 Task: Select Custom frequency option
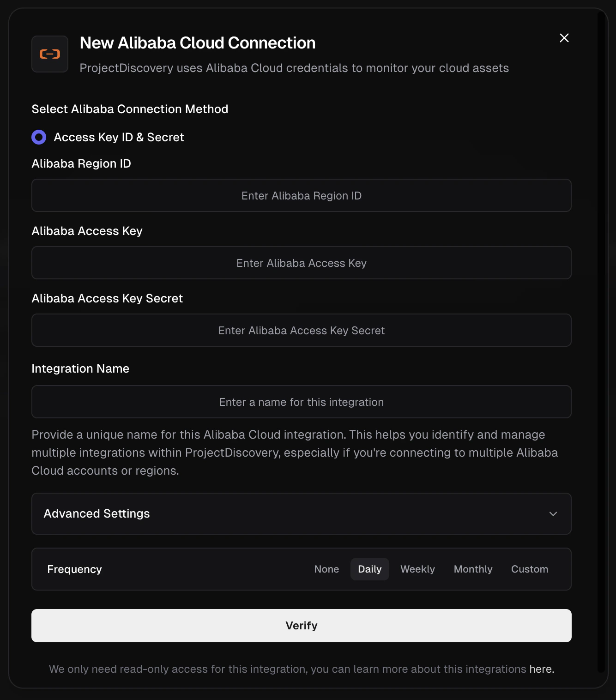coord(529,569)
